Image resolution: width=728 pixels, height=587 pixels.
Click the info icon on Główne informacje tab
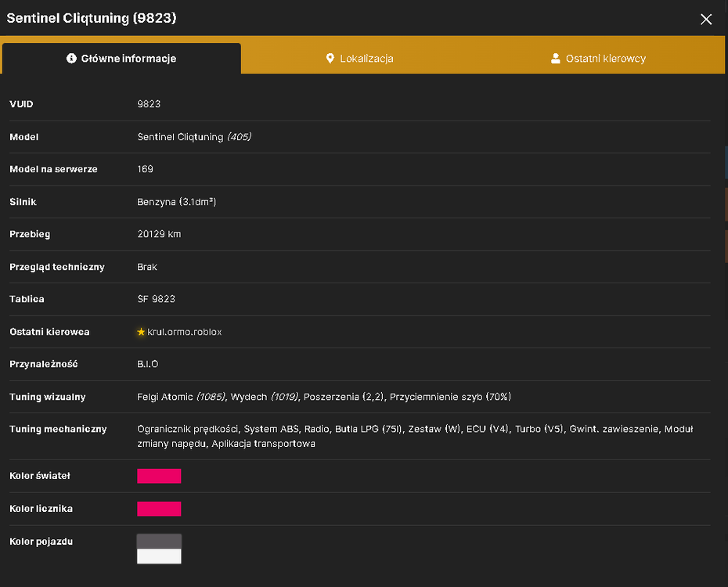click(x=71, y=58)
